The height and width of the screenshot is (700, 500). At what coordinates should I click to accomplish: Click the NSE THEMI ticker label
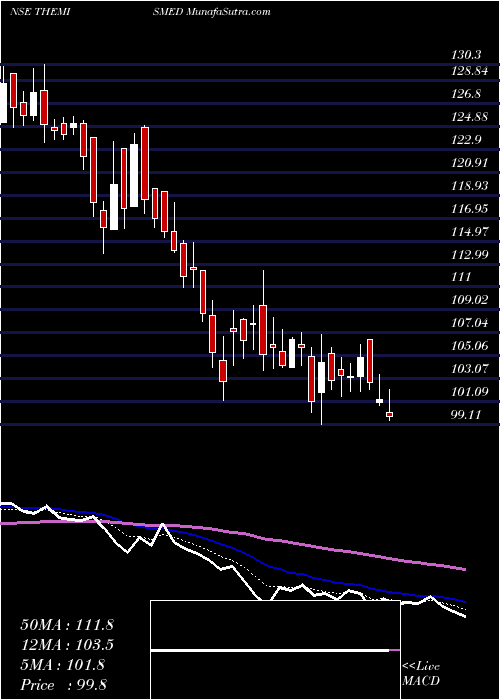click(42, 12)
